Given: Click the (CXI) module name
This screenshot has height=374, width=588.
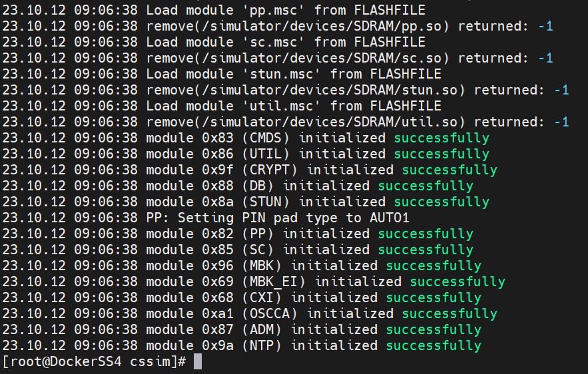Looking at the screenshot, I should pyautogui.click(x=262, y=297).
